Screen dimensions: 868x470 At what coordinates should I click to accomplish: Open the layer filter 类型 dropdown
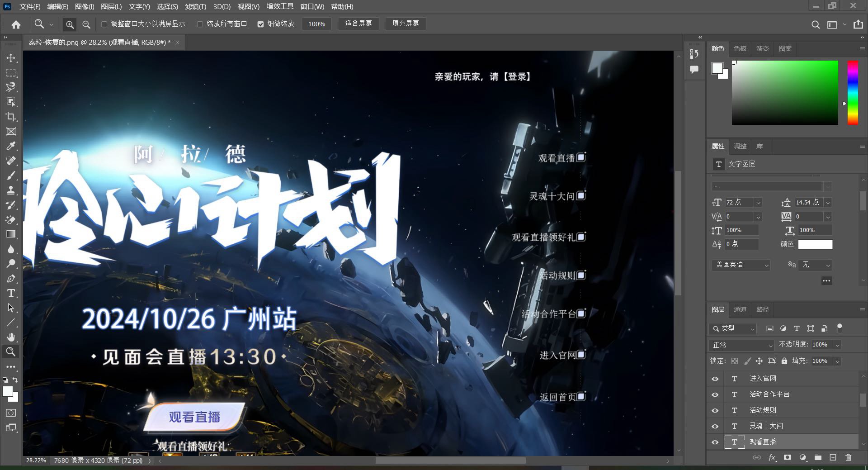point(733,328)
